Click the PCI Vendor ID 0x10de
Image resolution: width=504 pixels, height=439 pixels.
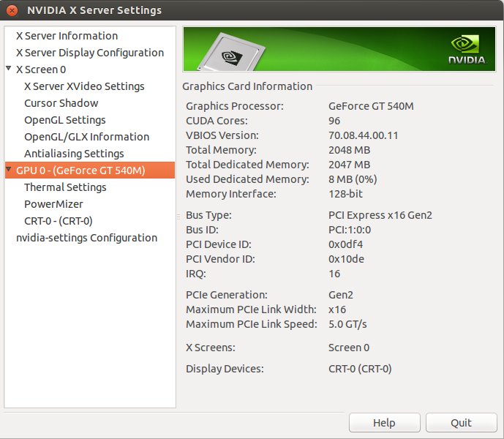(346, 259)
